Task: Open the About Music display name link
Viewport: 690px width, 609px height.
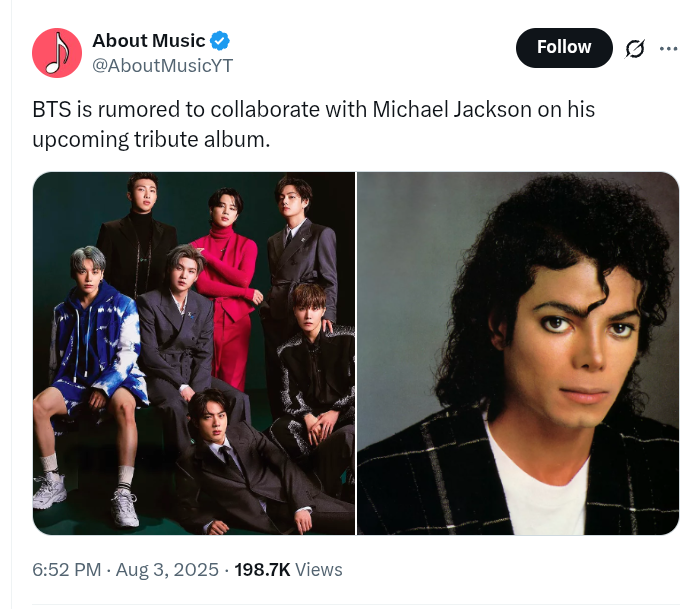Action: (x=148, y=41)
